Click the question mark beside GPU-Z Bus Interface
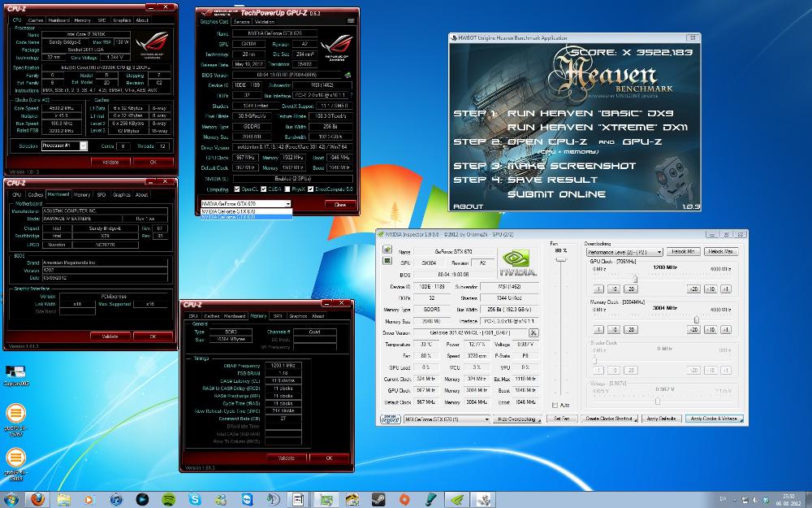 tap(352, 95)
